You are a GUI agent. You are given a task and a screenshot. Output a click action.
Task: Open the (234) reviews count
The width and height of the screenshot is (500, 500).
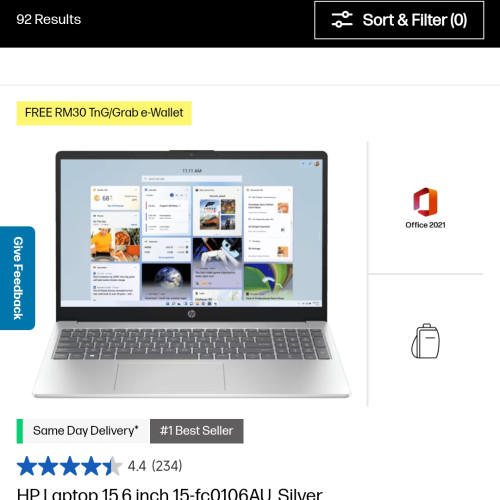coord(167,466)
